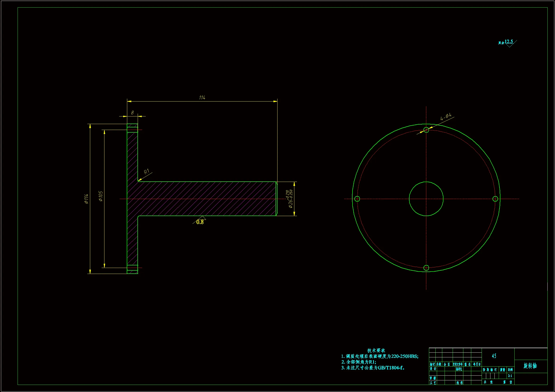Click the 旋转轴 part name cell

pyautogui.click(x=530, y=366)
